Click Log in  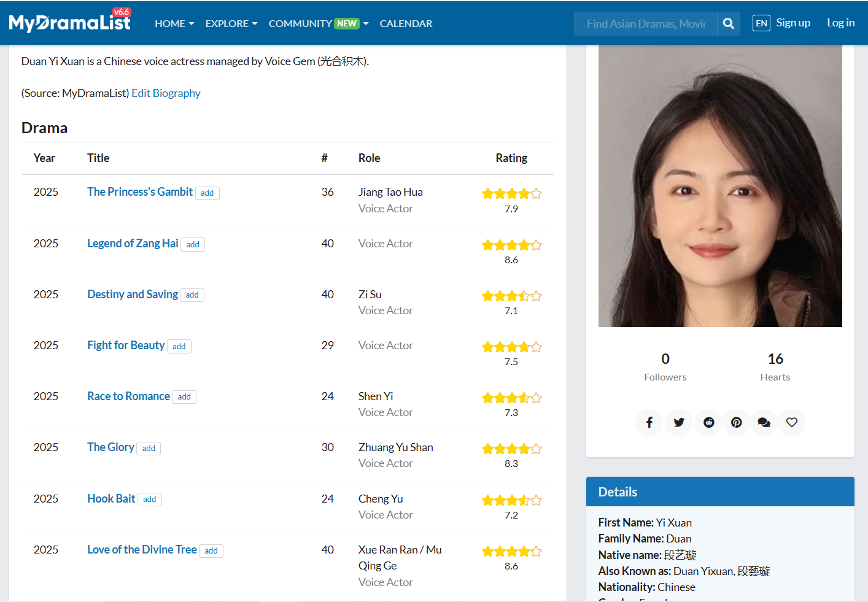(840, 23)
